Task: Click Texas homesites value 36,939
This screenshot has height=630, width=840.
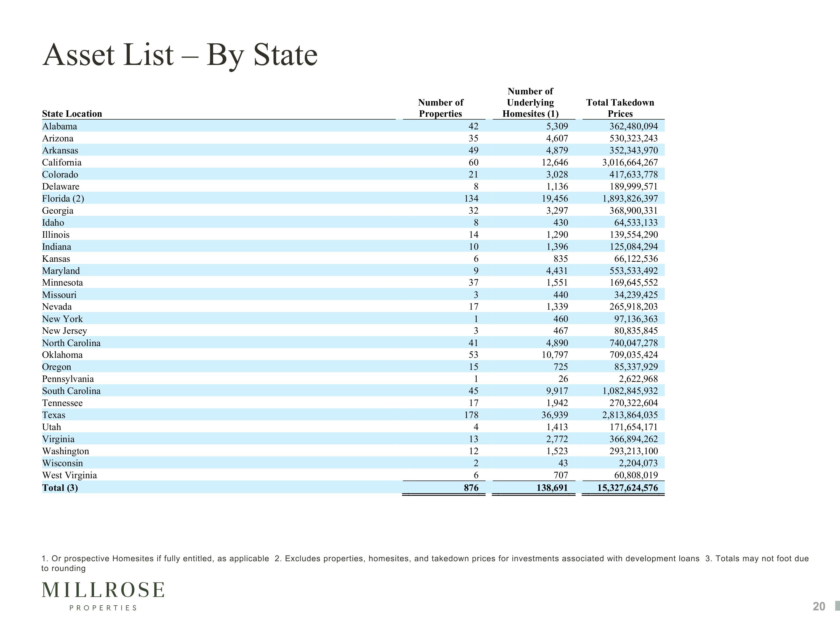Action: point(554,415)
